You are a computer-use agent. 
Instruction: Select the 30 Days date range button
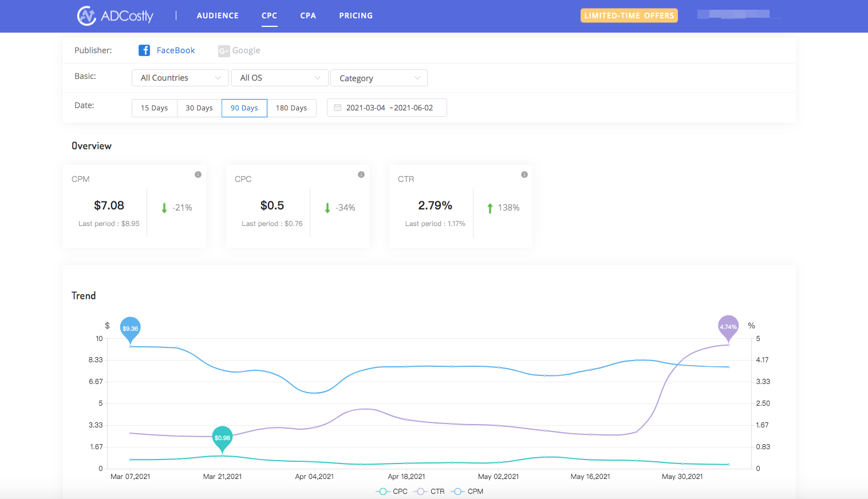(x=199, y=108)
